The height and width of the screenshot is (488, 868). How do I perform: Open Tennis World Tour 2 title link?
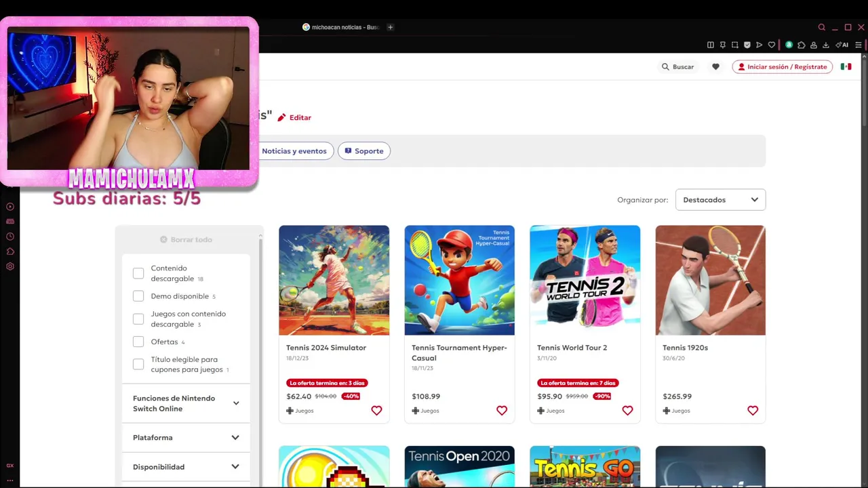tap(572, 348)
